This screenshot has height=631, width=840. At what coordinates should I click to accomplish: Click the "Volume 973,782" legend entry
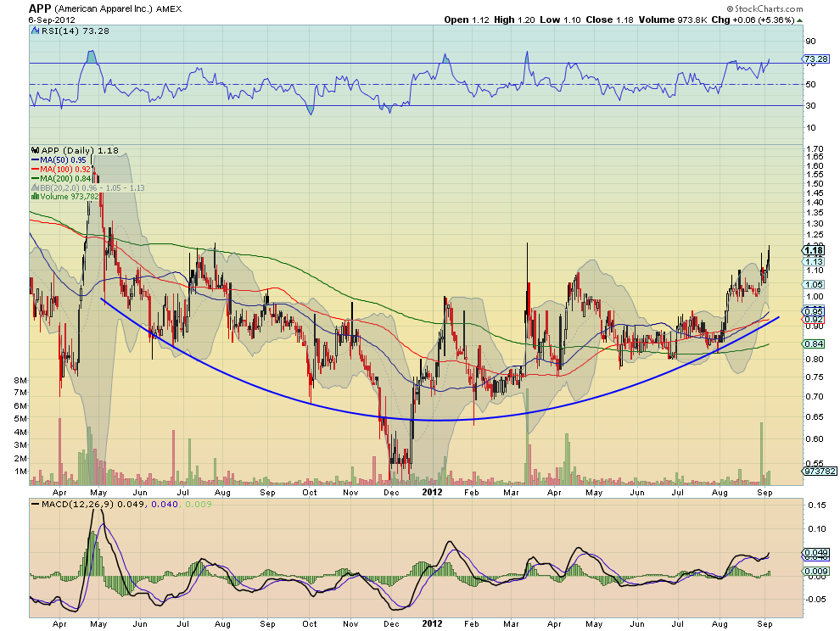[70, 197]
